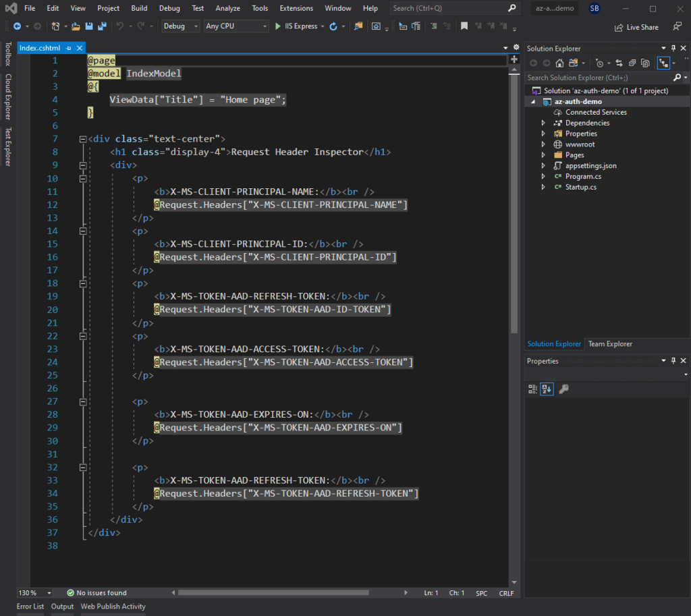The width and height of the screenshot is (691, 616).
Task: Click the Collapse All icon in Solution Explorer
Action: [632, 63]
